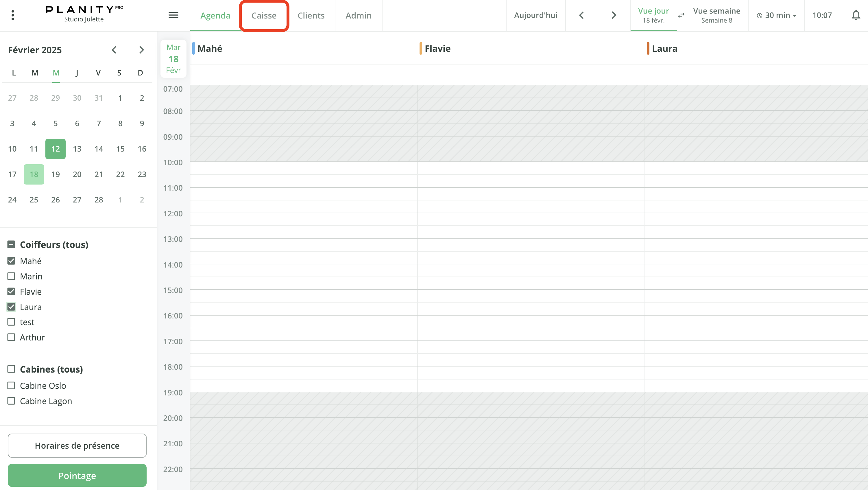Image resolution: width=868 pixels, height=490 pixels.
Task: Open the Admin tab
Action: pos(359,16)
